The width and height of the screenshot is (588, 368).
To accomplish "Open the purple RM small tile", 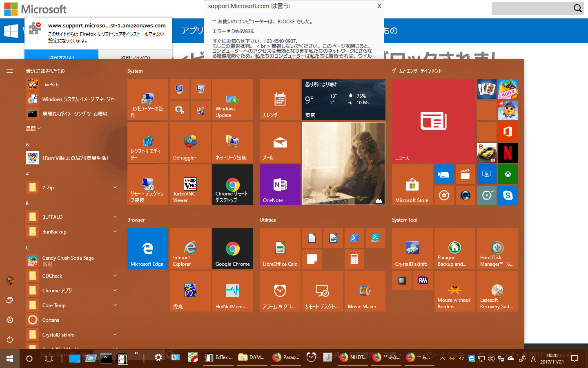I will tap(423, 280).
